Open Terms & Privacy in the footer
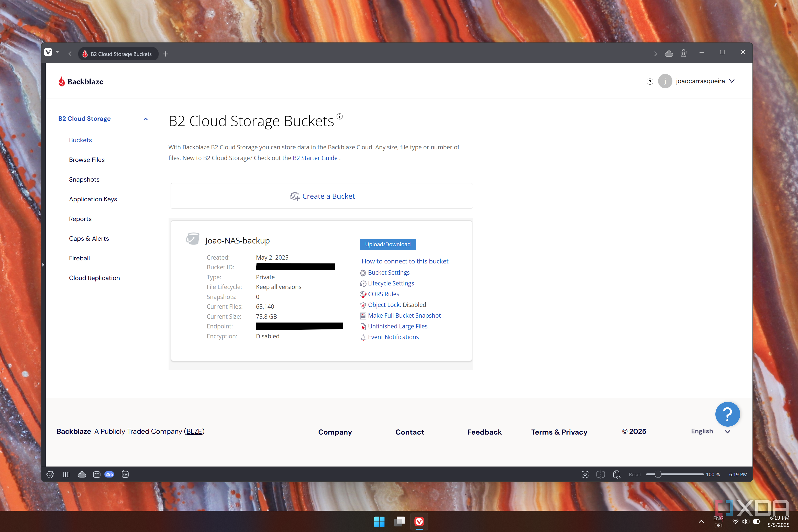Screen dimensions: 798x532 559,432
